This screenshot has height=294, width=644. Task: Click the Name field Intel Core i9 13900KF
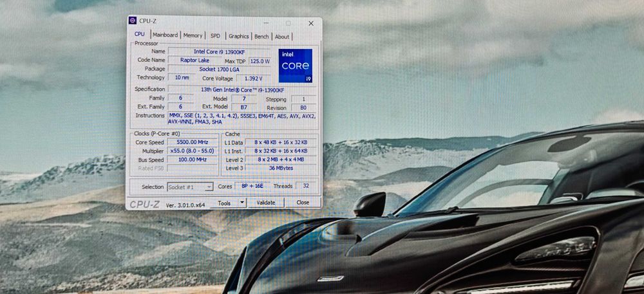[220, 51]
